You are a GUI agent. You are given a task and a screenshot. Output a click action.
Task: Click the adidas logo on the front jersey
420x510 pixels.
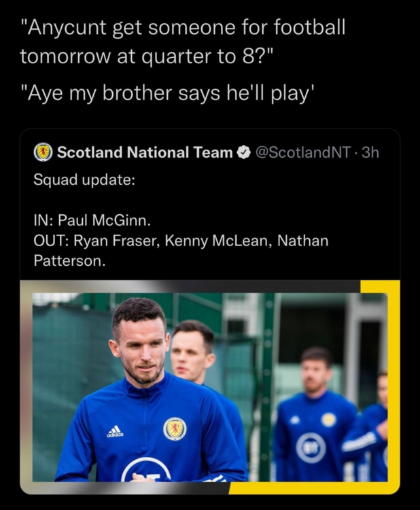pos(115,431)
